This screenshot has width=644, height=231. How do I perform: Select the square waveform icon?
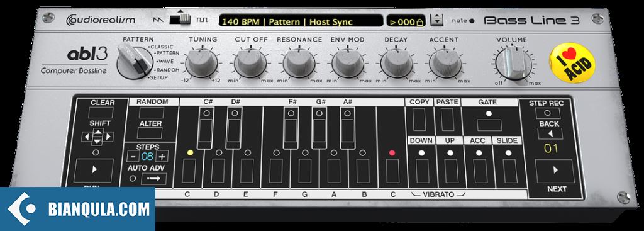(202, 20)
